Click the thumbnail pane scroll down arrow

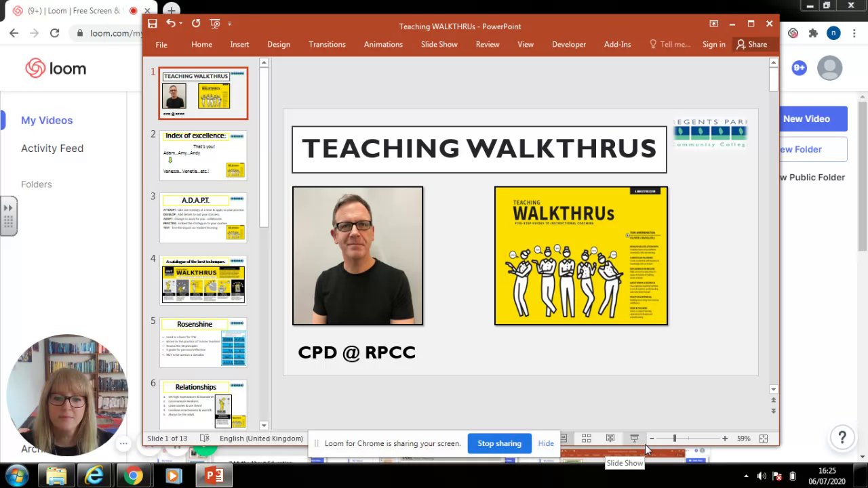(264, 425)
